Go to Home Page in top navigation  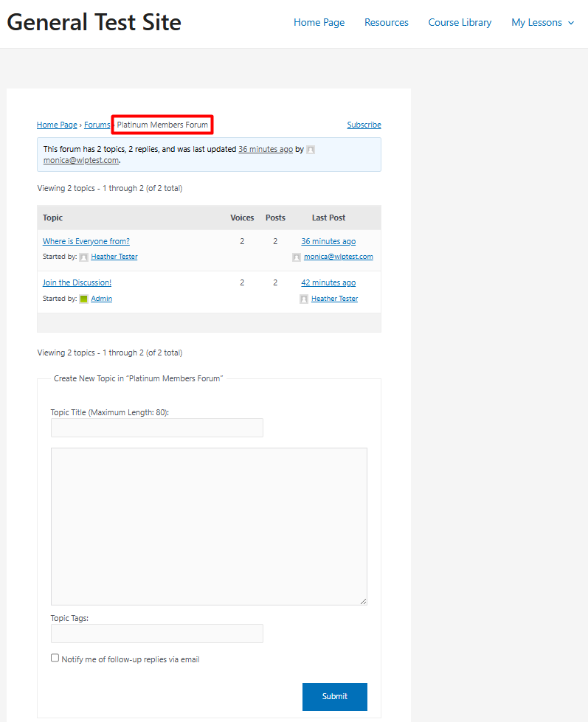319,23
